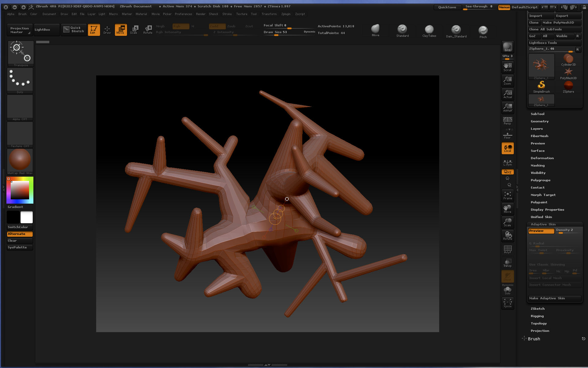Select the ClayTubes brush
Screen dimensions: 588x368
click(429, 31)
